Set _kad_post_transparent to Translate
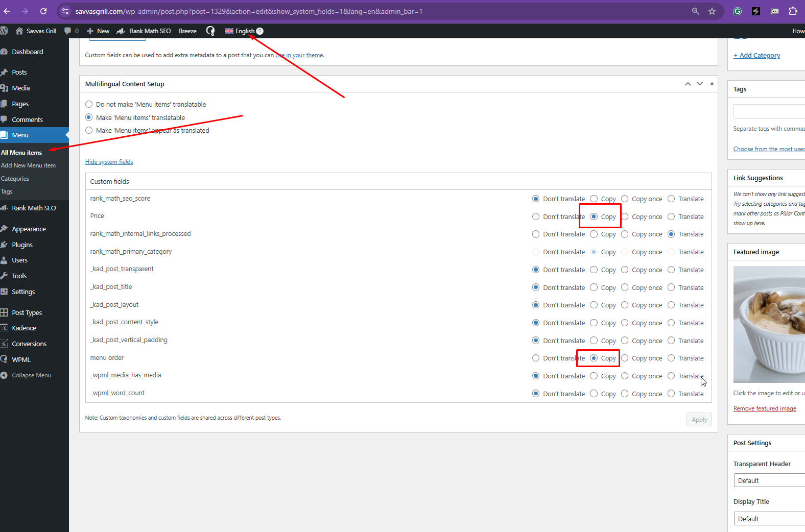This screenshot has height=532, width=805. point(671,270)
